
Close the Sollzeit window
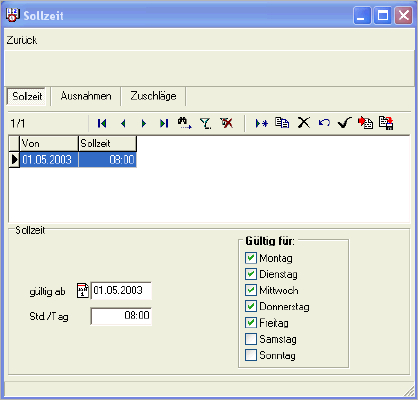point(403,16)
